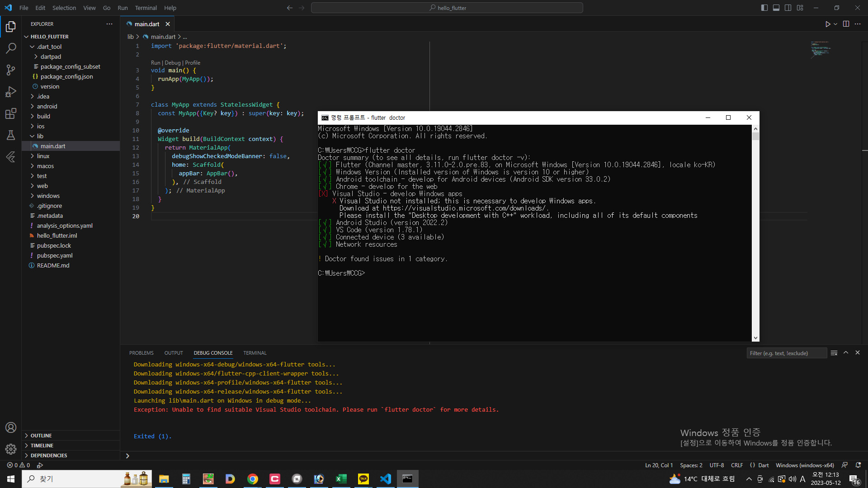This screenshot has width=868, height=488.
Task: Open Run button dropdown arrow
Action: [835, 24]
